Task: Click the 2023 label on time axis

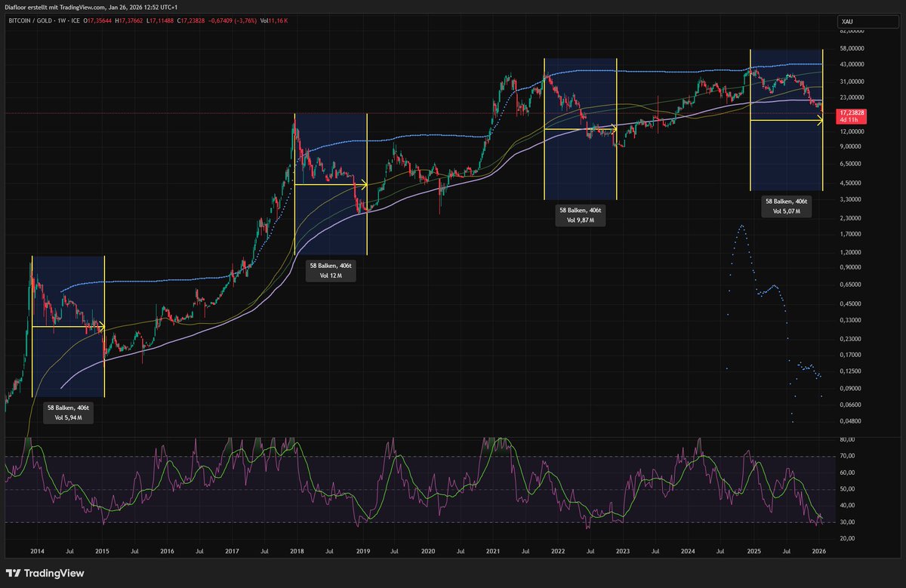Action: 621,553
